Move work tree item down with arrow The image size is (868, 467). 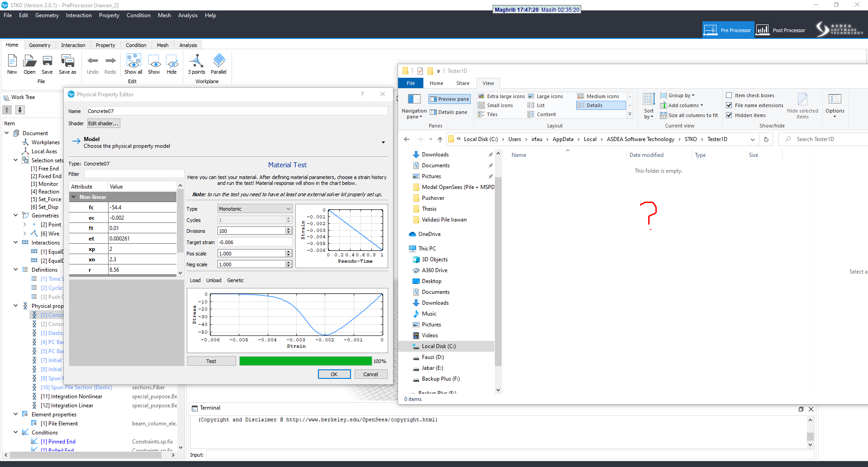click(x=20, y=110)
